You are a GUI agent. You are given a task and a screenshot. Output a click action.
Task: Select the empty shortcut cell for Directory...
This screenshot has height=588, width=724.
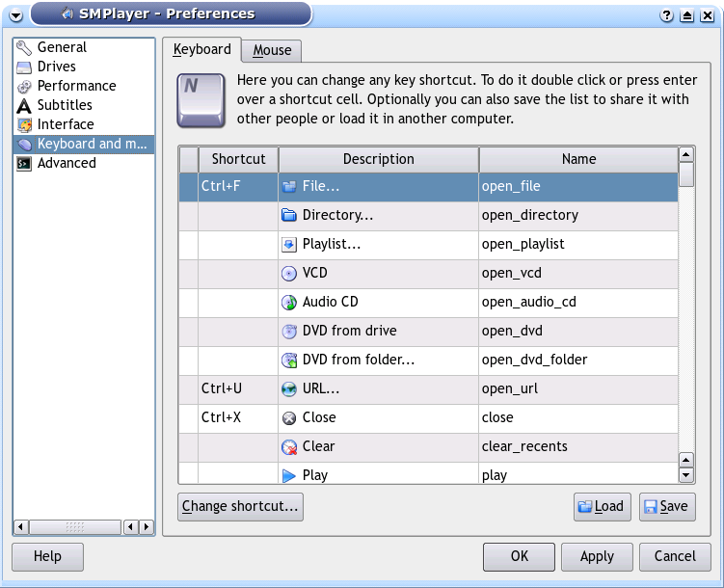pos(238,216)
